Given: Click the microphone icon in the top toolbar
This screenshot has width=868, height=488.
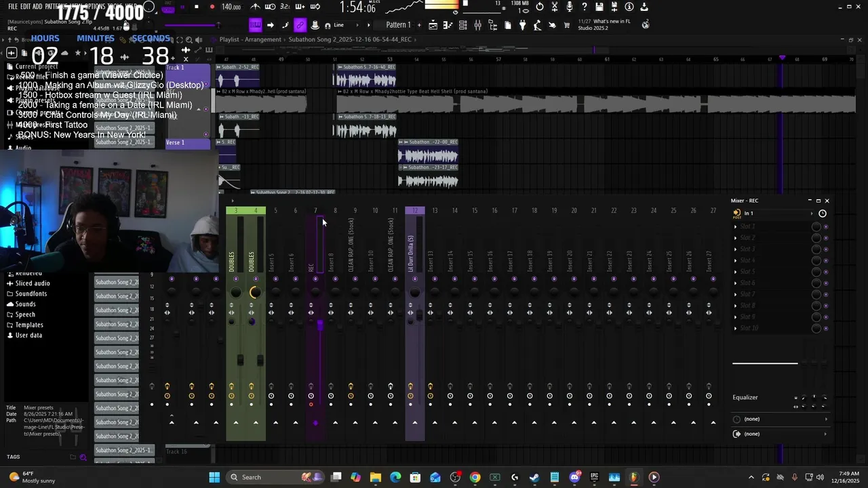Looking at the screenshot, I should 569,7.
